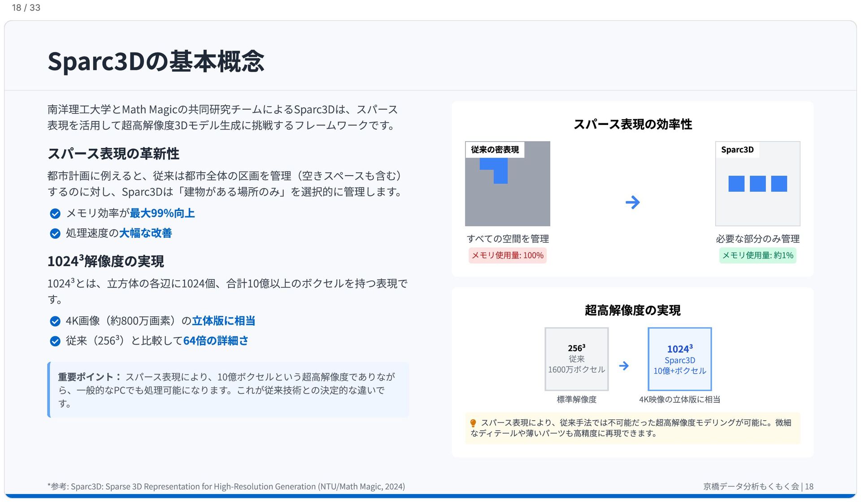Viewport: 861px width, 504px height.
Task: Click the green メモリ使用量: 約1% badge
Action: (x=757, y=255)
